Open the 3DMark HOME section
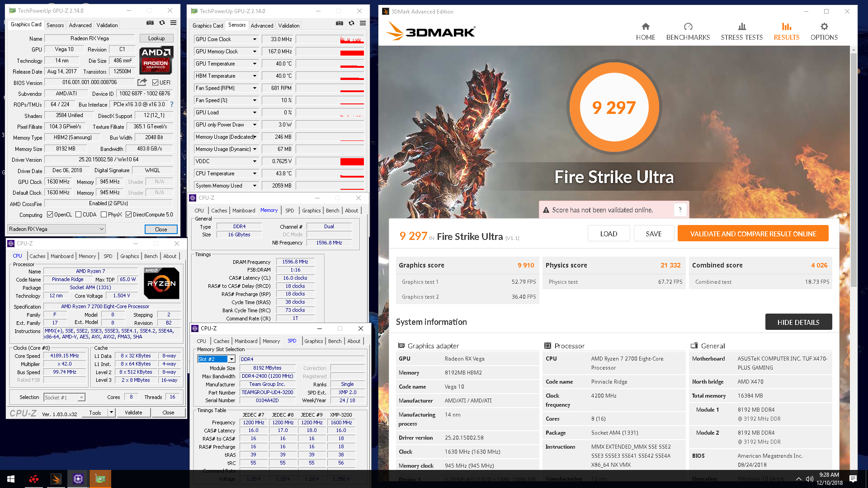The width and height of the screenshot is (868, 488). (645, 32)
